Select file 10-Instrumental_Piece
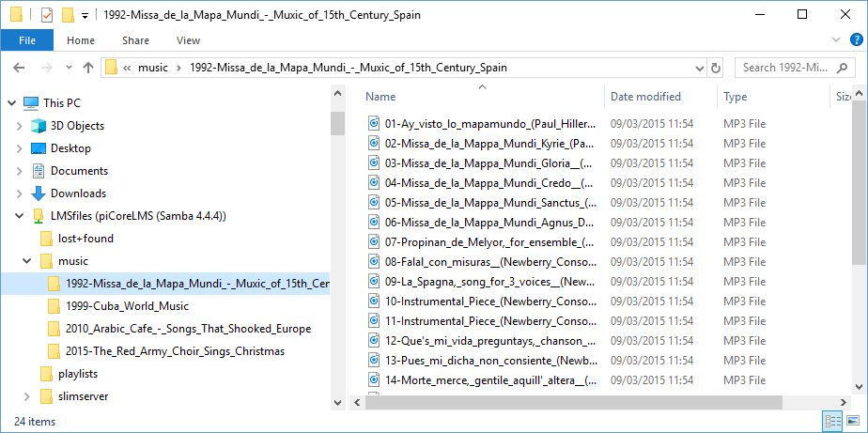The image size is (868, 433). (x=491, y=302)
